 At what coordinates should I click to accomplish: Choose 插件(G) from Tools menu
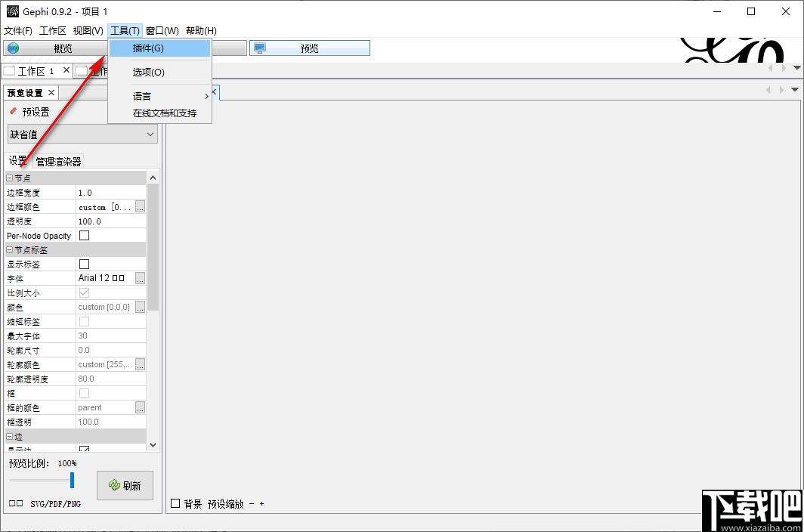point(148,48)
